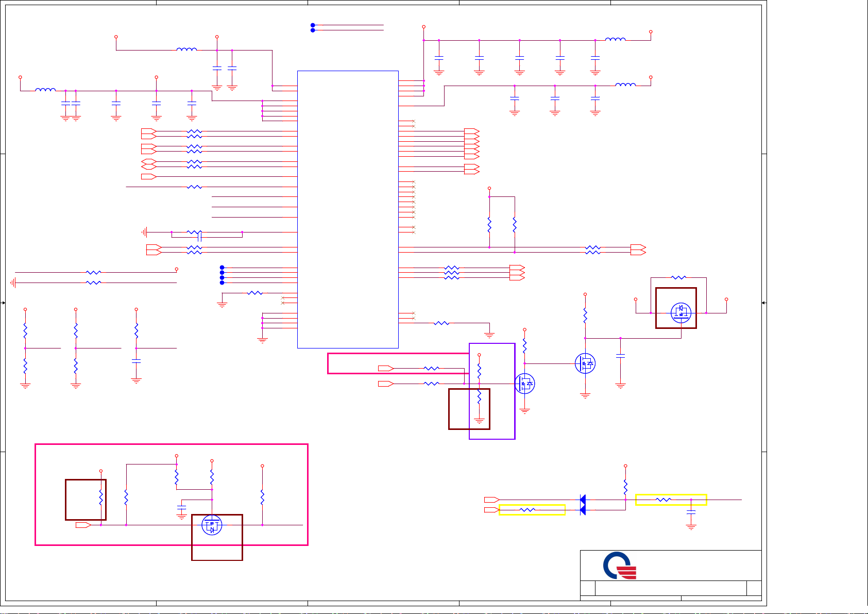Select the capacitor inside the large pink box
Screen dimensions: 868x614
pyautogui.click(x=181, y=508)
